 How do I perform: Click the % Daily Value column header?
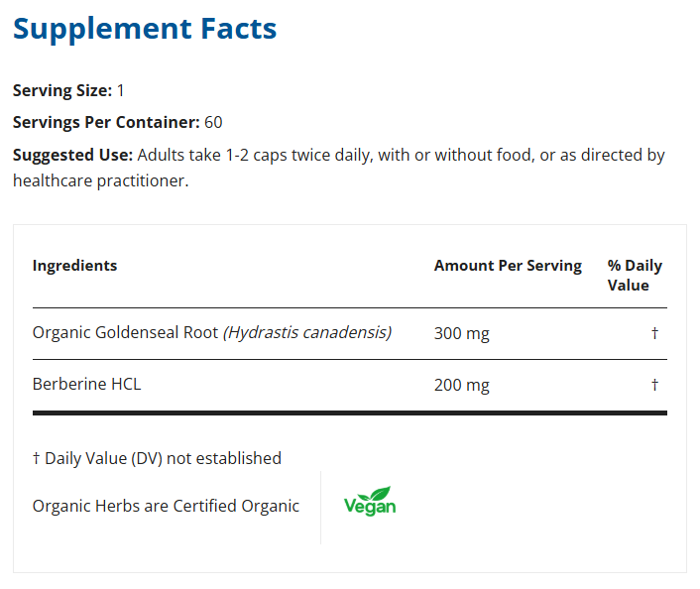tap(635, 276)
